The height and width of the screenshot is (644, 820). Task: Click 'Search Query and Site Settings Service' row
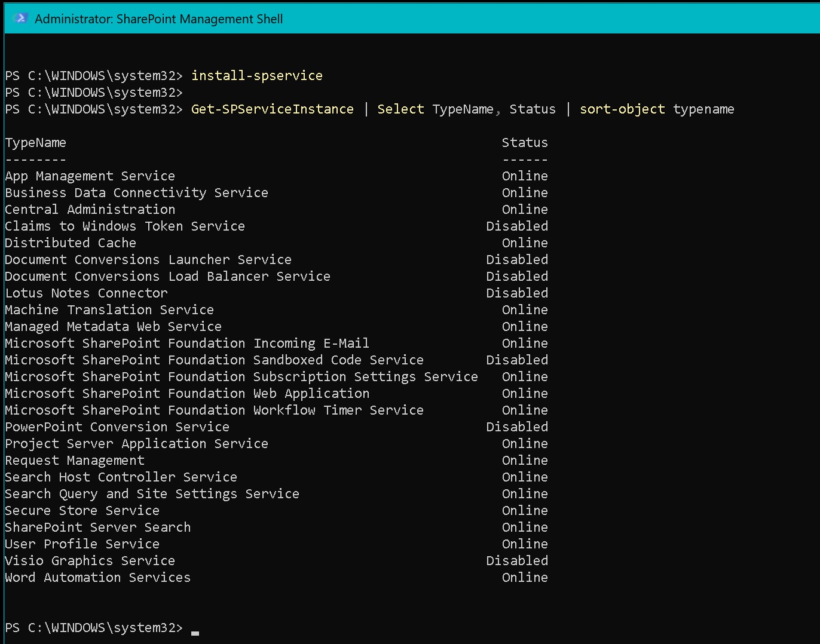click(277, 494)
